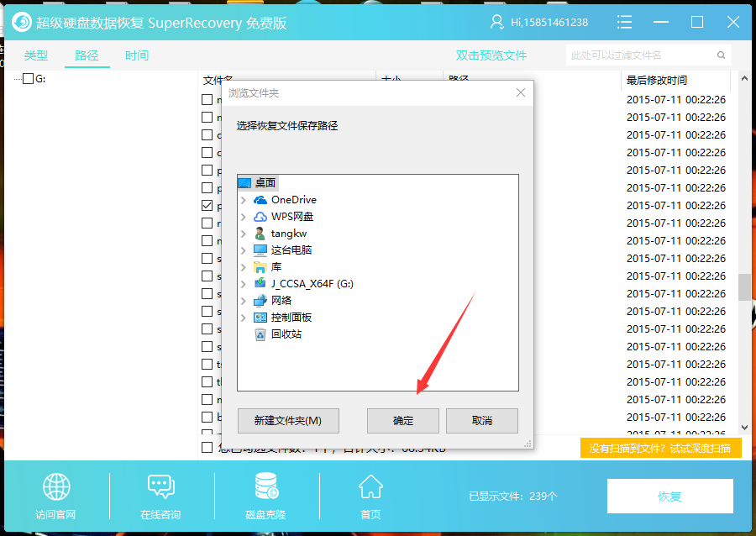Viewport: 756px width, 536px height.
Task: Expand the 控制面板 tree node
Action: [244, 318]
